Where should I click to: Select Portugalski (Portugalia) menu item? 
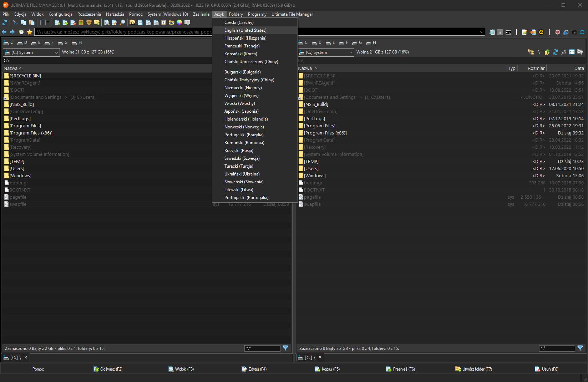click(x=255, y=198)
